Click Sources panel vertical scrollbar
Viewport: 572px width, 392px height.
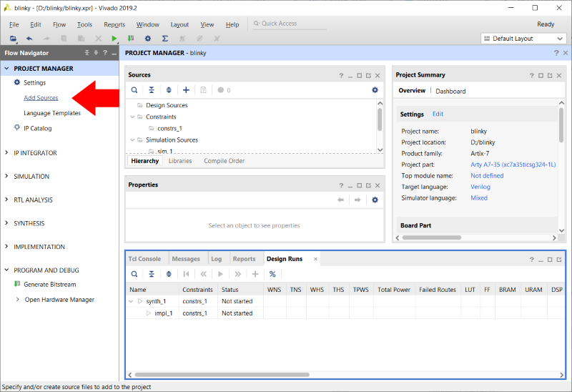pyautogui.click(x=380, y=119)
